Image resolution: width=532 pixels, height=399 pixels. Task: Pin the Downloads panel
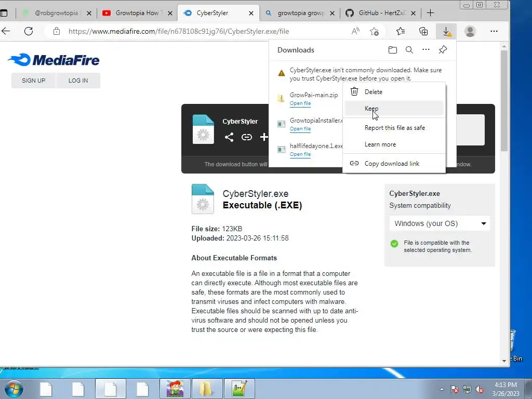[x=443, y=50]
